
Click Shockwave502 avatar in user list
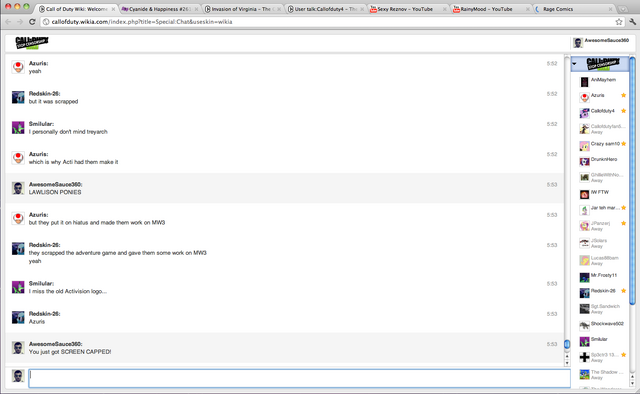pyautogui.click(x=584, y=325)
